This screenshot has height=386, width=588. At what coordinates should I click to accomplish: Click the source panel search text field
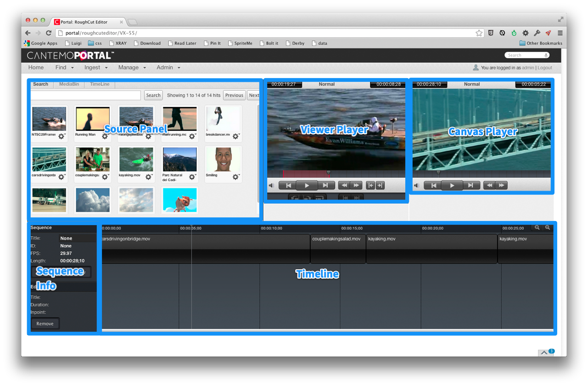click(86, 95)
